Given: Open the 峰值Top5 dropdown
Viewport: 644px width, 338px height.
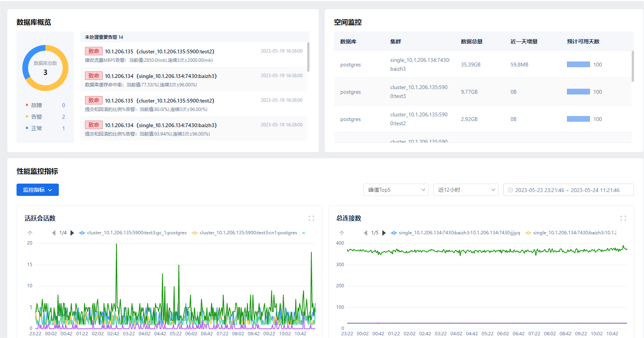Looking at the screenshot, I should coord(396,190).
